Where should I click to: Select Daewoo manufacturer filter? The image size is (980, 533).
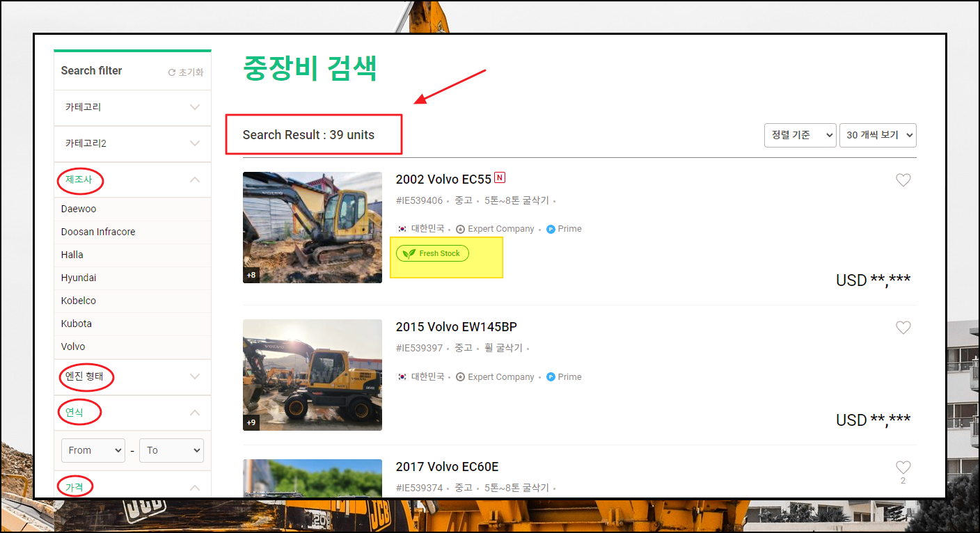click(x=132, y=209)
